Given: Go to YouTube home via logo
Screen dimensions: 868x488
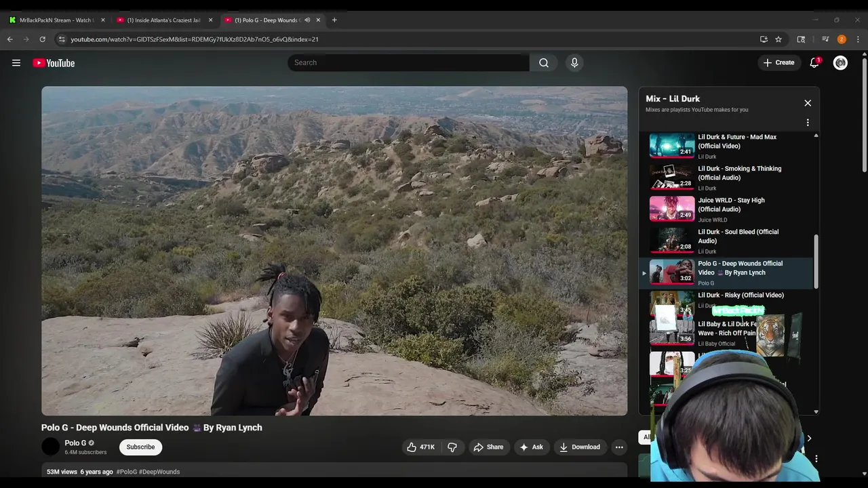Looking at the screenshot, I should click(54, 63).
